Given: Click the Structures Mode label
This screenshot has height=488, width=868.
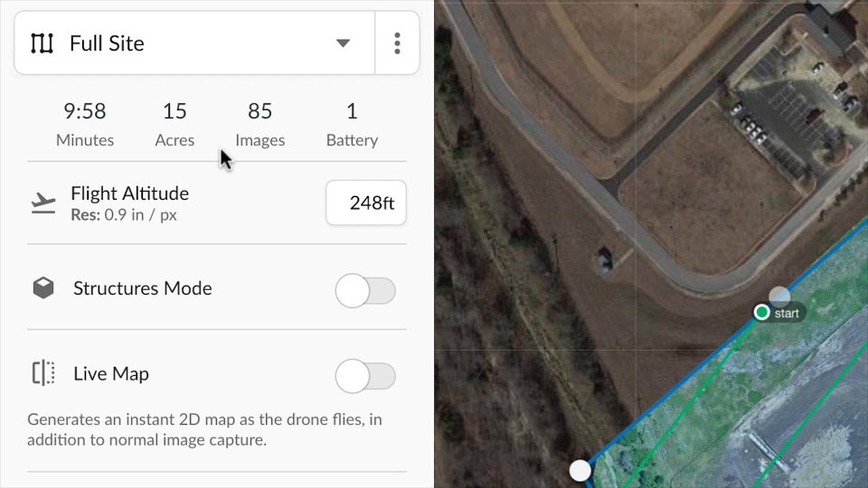Looking at the screenshot, I should pyautogui.click(x=143, y=288).
